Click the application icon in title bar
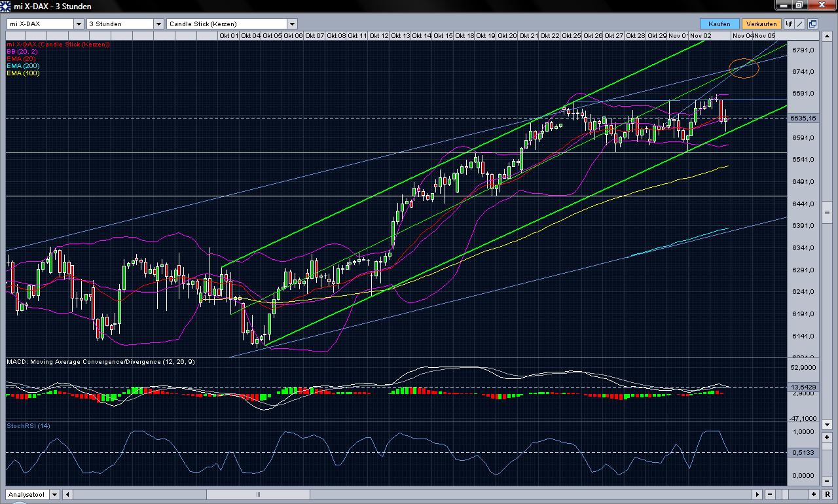Viewport: 838px width, 504px height. pos(7,6)
